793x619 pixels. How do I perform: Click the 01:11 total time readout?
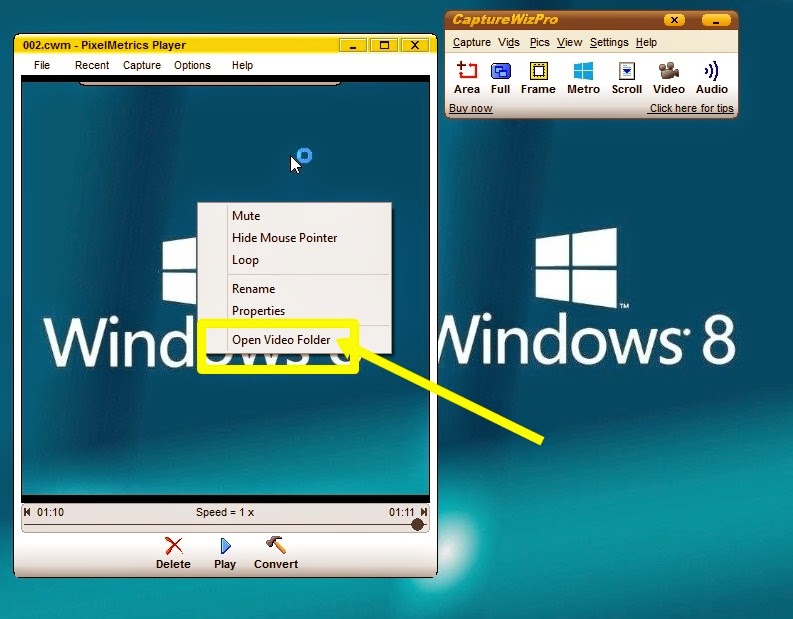(402, 512)
